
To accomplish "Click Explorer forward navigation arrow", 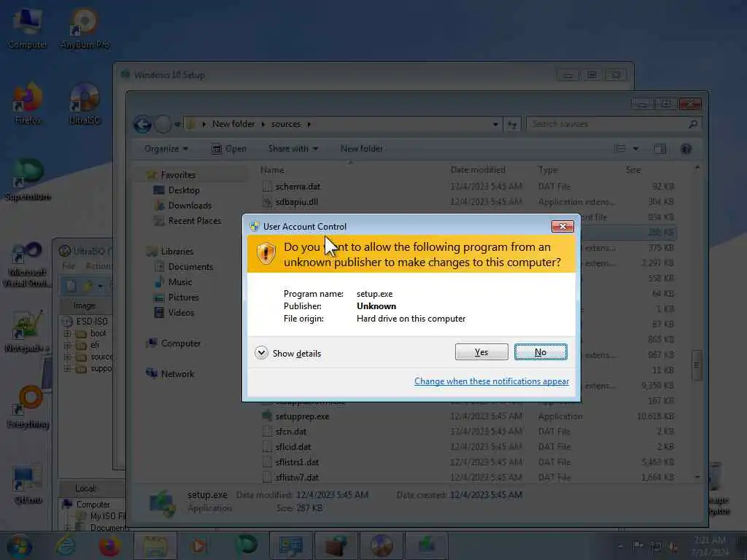I will (x=163, y=124).
